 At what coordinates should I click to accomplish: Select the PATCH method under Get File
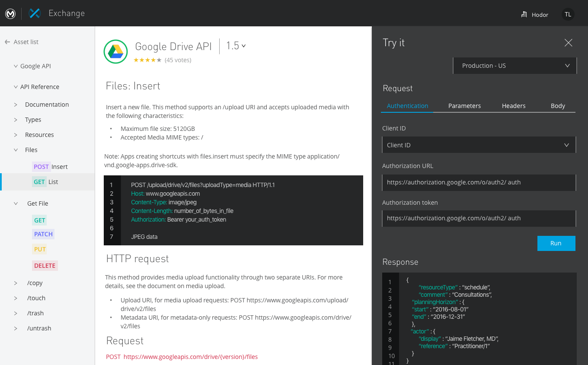(43, 234)
